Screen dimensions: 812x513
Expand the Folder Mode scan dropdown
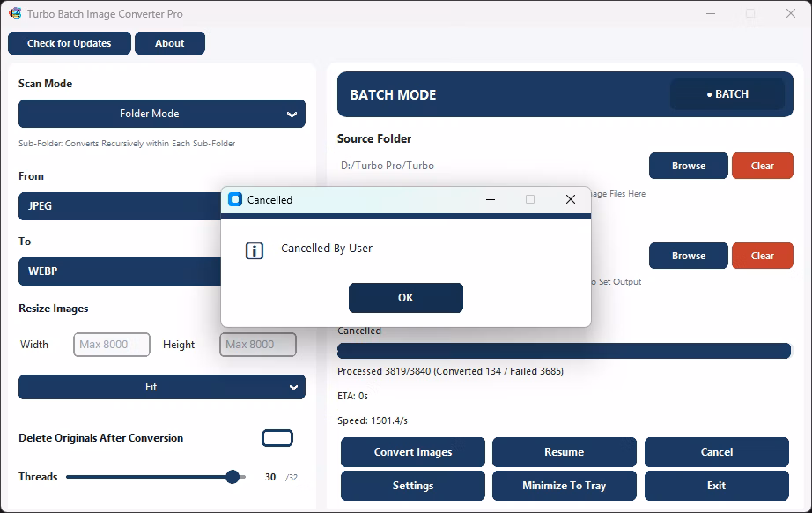(x=162, y=114)
